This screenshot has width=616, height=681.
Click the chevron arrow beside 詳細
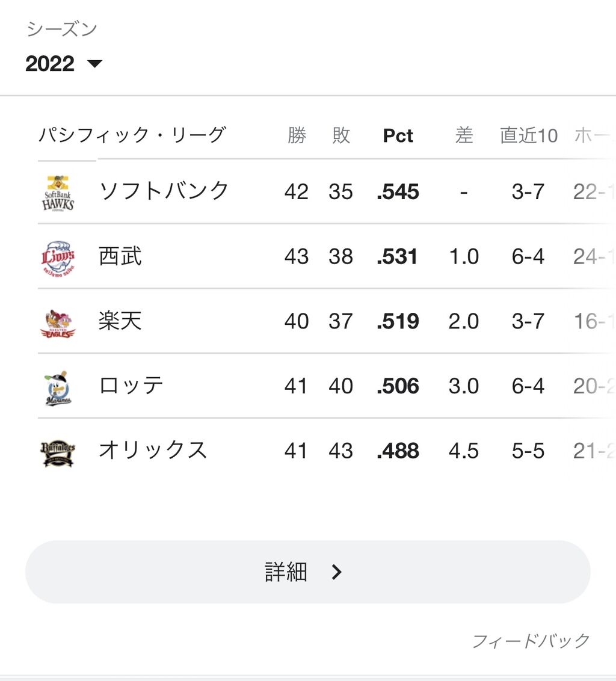[337, 572]
